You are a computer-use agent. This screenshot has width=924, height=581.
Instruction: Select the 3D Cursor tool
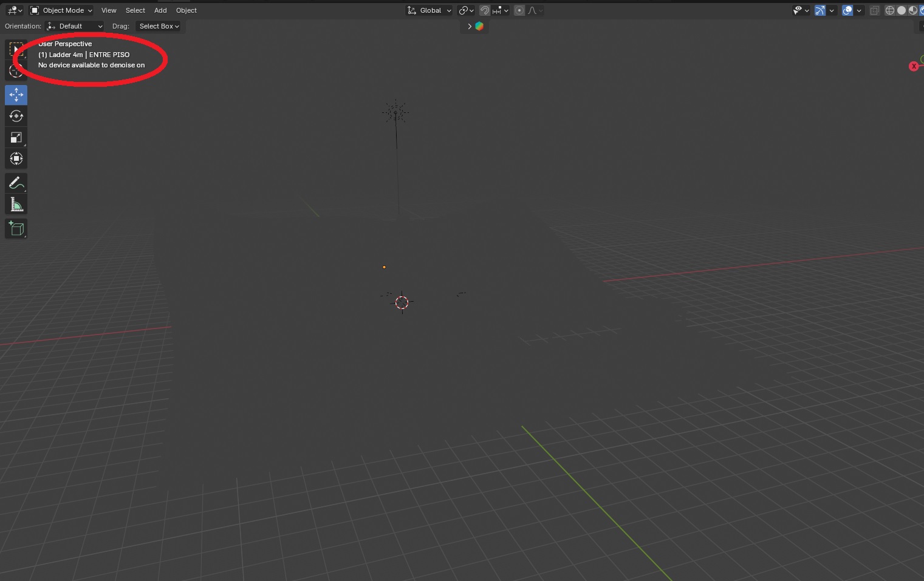(16, 70)
